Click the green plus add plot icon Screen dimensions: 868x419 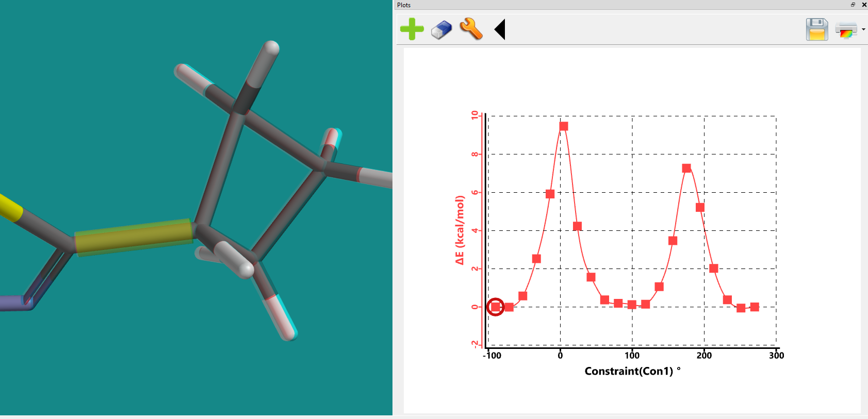coord(412,29)
